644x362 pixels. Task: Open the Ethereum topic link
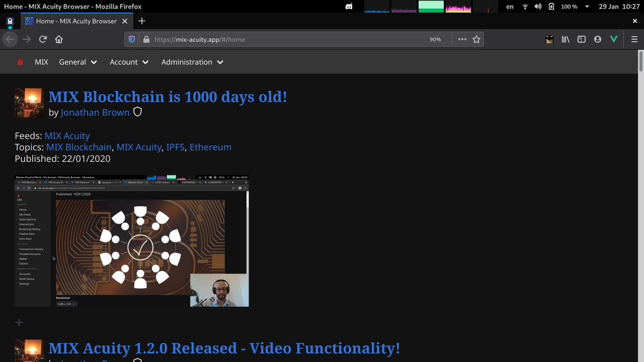click(210, 147)
